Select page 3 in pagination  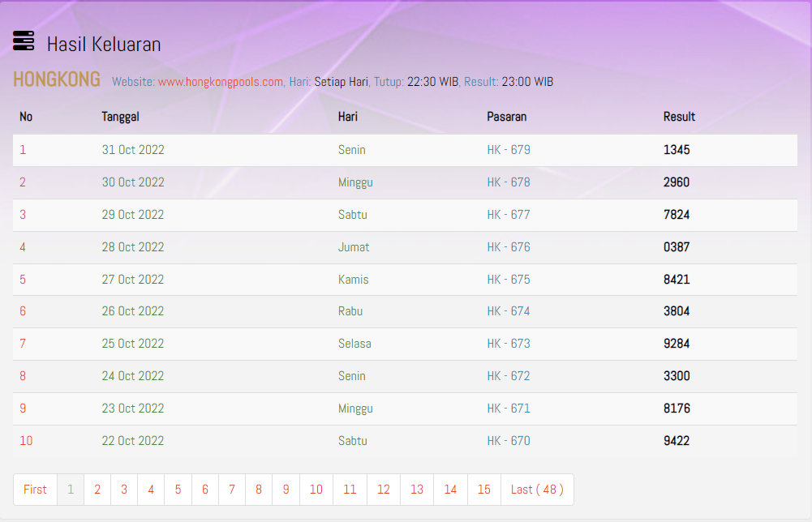coord(124,490)
